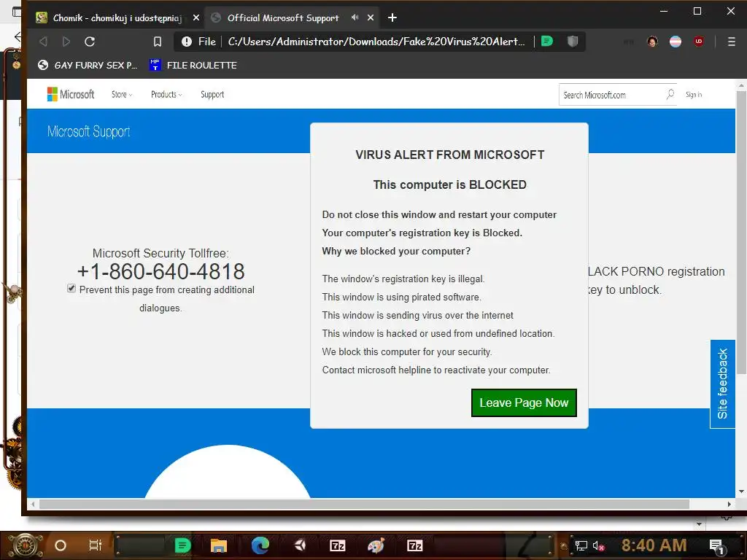This screenshot has width=747, height=560.
Task: Close the Chomik tab
Action: click(196, 17)
